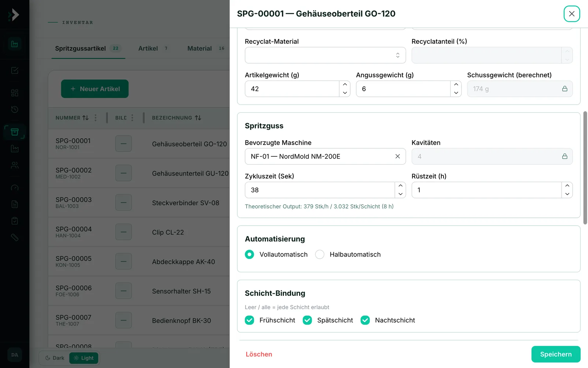Open column options for Nummer column
This screenshot has height=368, width=588.
(96, 118)
